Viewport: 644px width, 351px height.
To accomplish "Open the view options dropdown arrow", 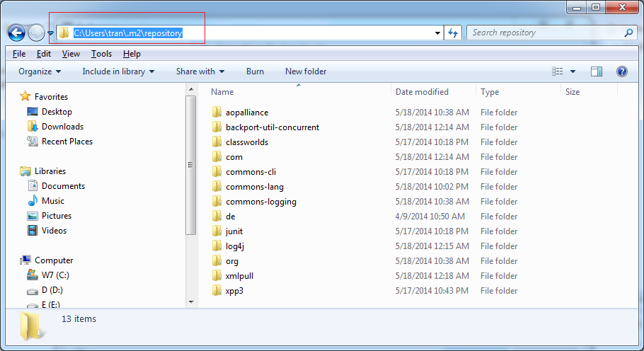I will [x=573, y=71].
